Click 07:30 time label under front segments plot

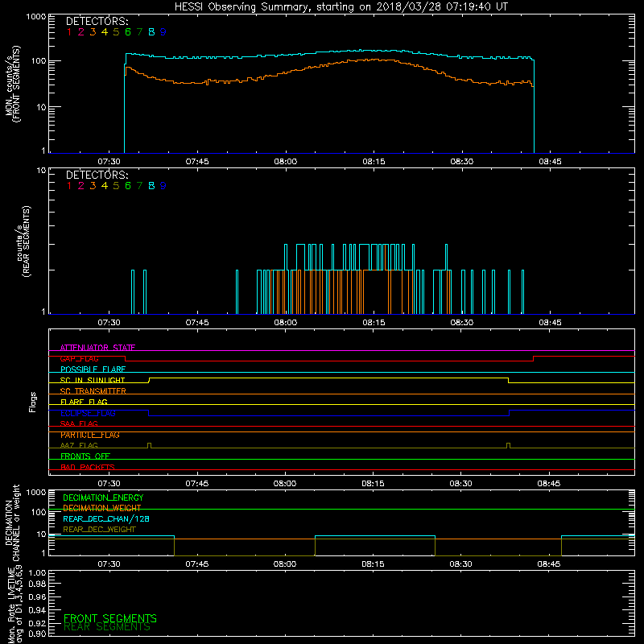tap(109, 162)
